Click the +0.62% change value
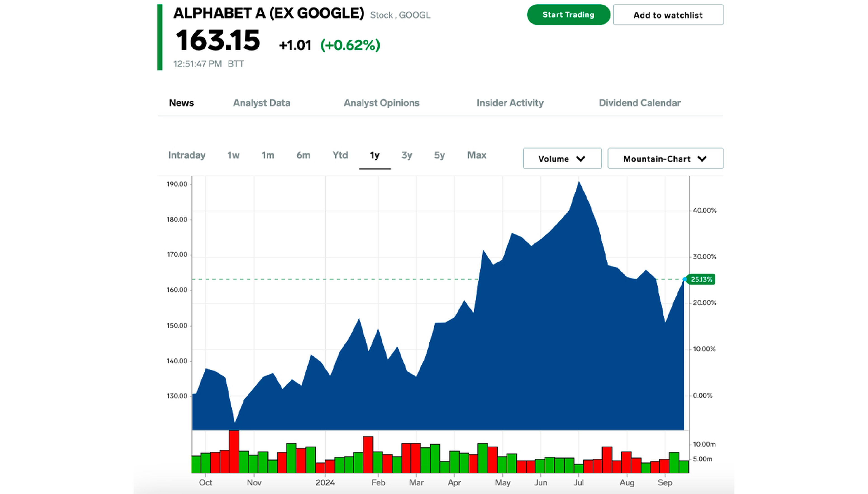The image size is (868, 494). [x=350, y=45]
